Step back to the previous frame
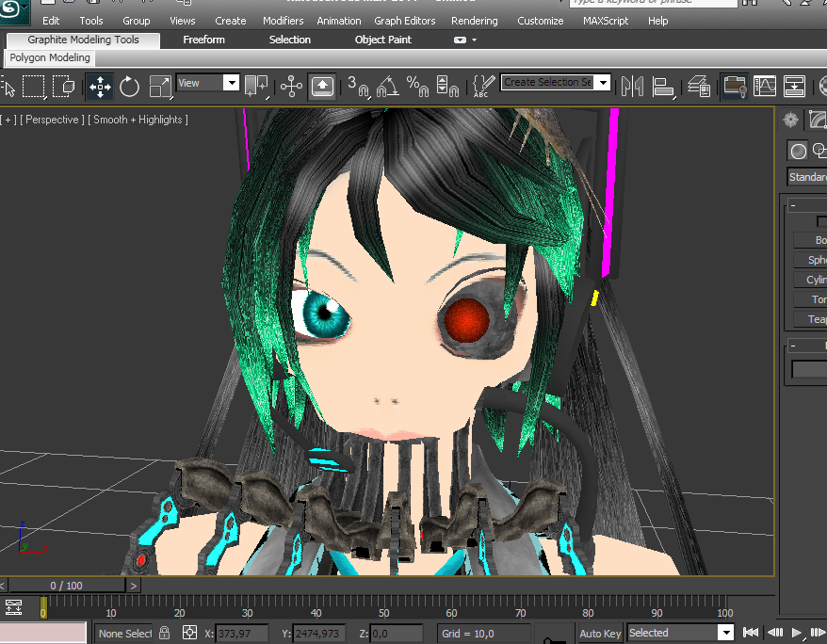 pyautogui.click(x=775, y=633)
